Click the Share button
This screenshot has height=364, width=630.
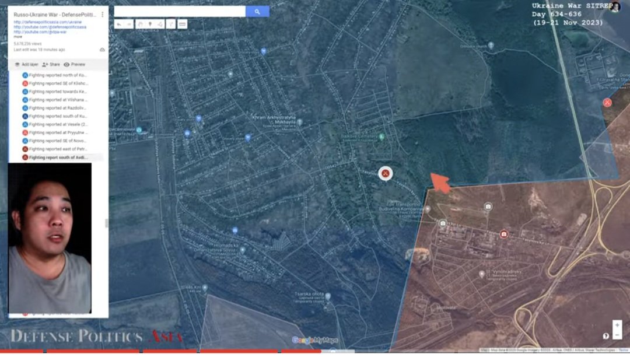point(51,65)
